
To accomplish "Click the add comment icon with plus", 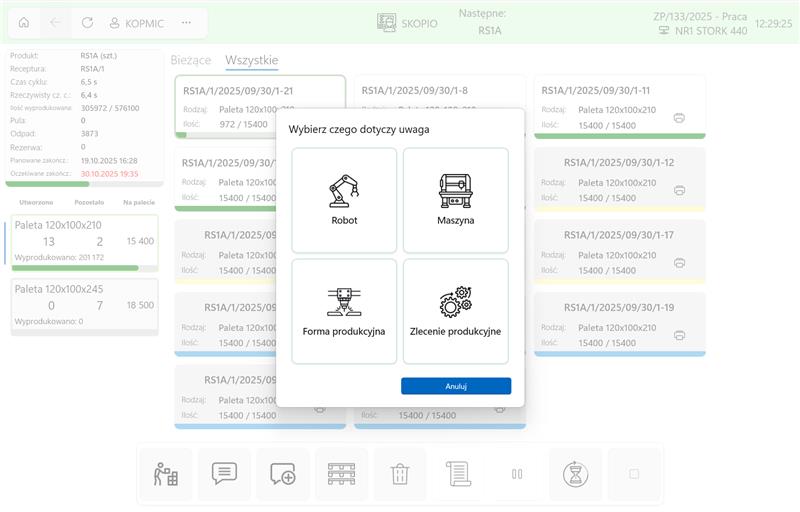I will pos(283,474).
